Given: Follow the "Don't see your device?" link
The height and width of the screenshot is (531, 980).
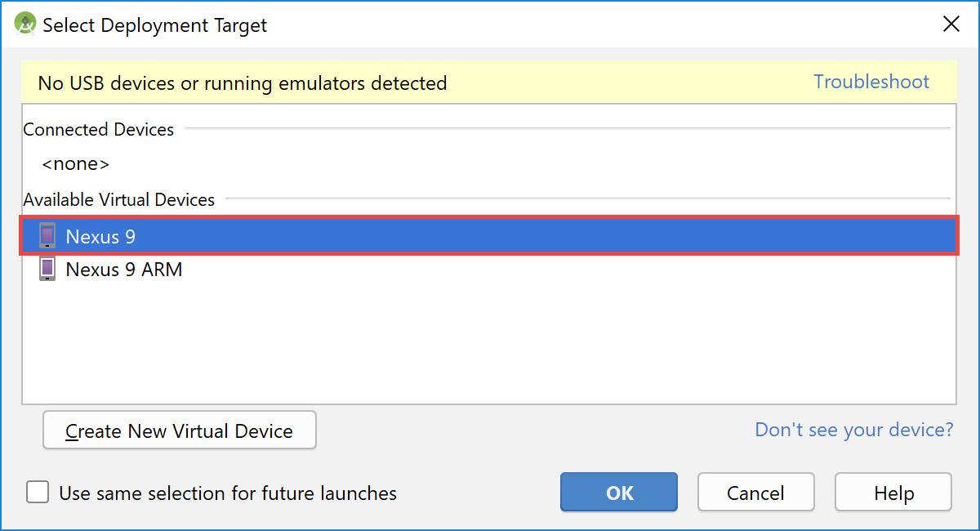Looking at the screenshot, I should pyautogui.click(x=854, y=430).
